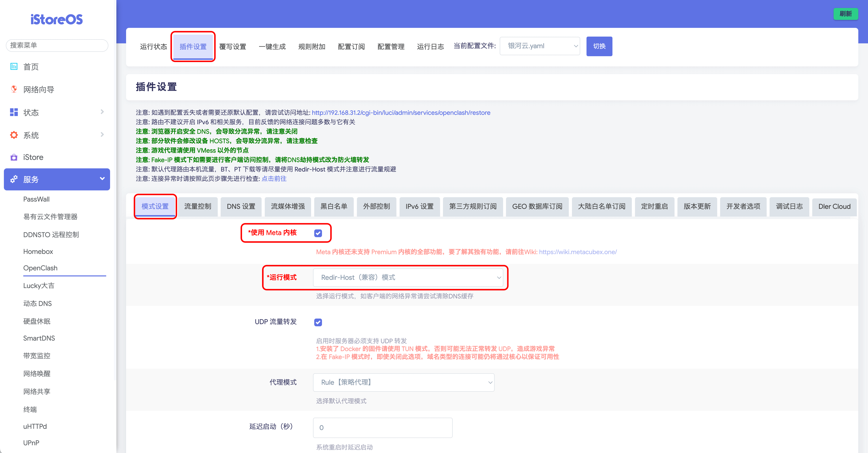
Task: Select the 调试日志 sub-tab
Action: click(x=789, y=206)
